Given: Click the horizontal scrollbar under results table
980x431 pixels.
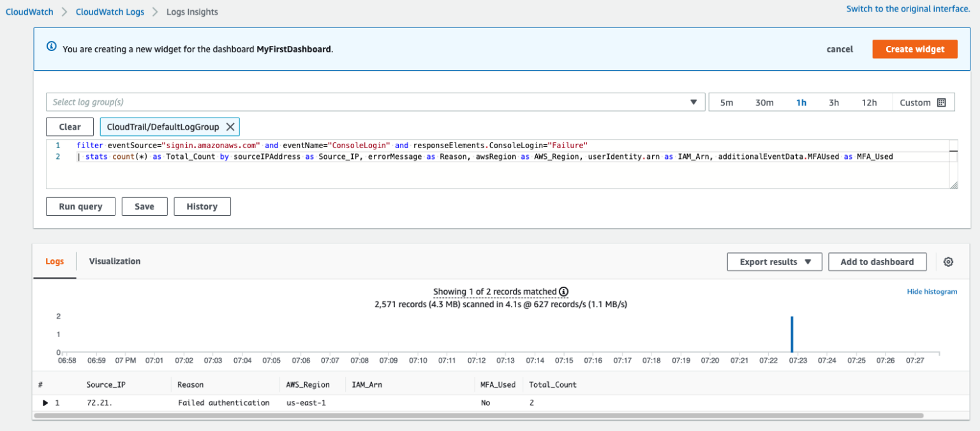Looking at the screenshot, I should (x=479, y=416).
